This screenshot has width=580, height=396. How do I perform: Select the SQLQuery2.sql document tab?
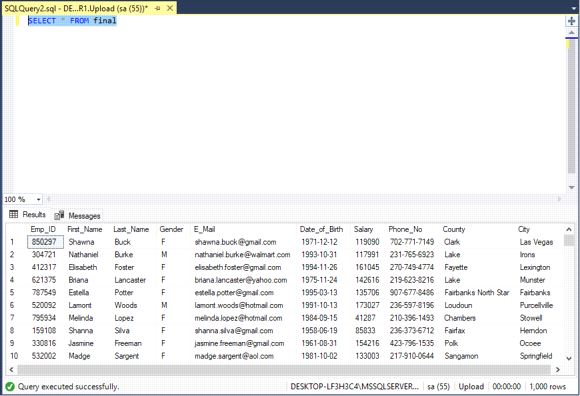click(76, 8)
